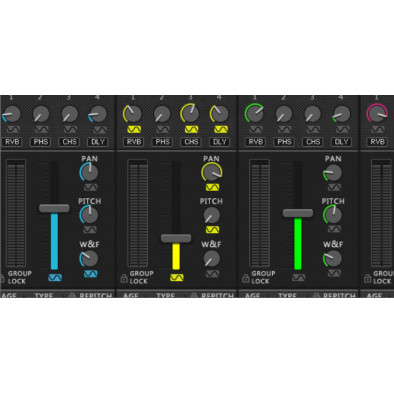The width and height of the screenshot is (394, 394).
Task: Click modulation icon under green channel send 1
Action: coord(256,129)
